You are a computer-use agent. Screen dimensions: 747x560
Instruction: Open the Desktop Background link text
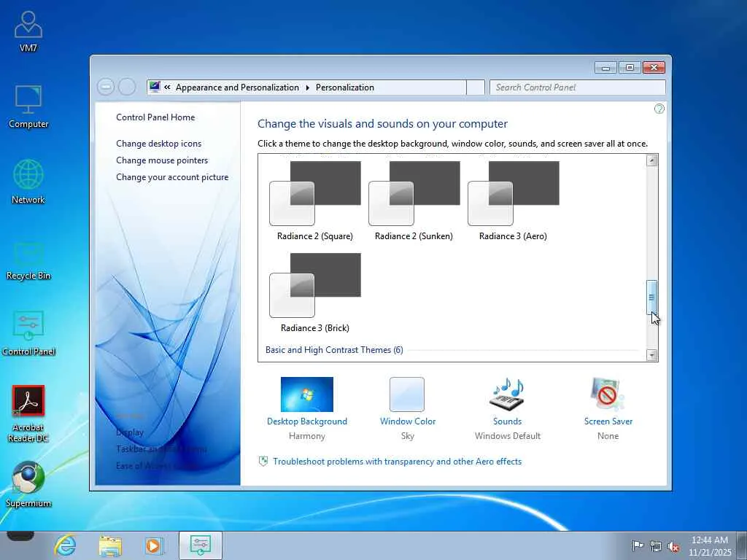307,421
